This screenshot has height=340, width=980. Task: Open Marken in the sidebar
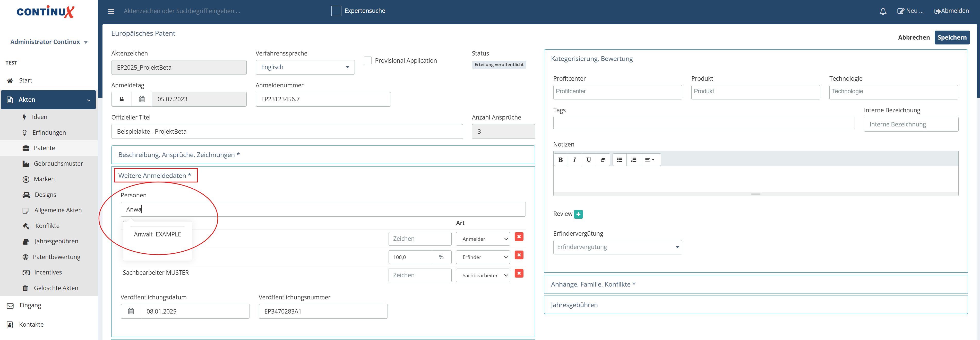pyautogui.click(x=44, y=179)
